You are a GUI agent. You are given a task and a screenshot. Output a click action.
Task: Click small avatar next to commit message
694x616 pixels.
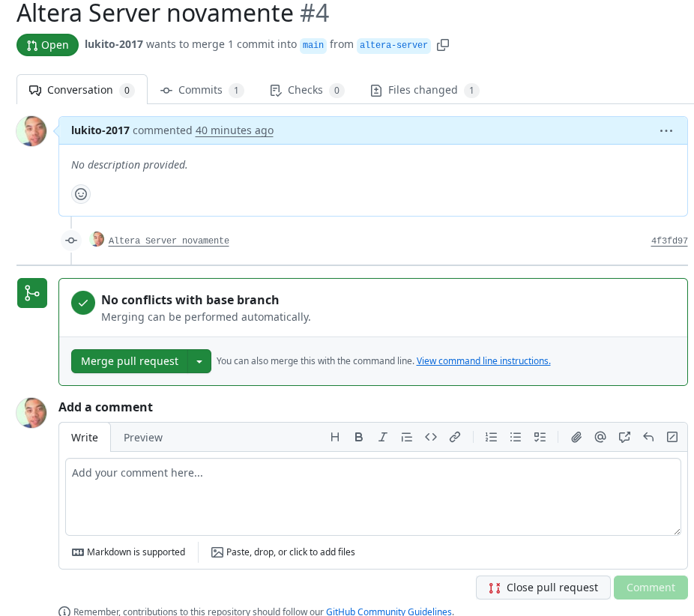97,239
